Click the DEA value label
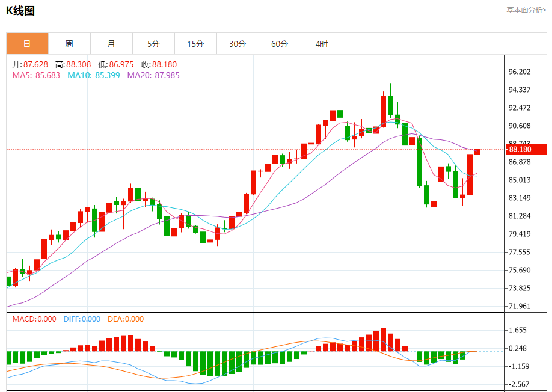The height and width of the screenshot is (392, 552). [x=126, y=319]
